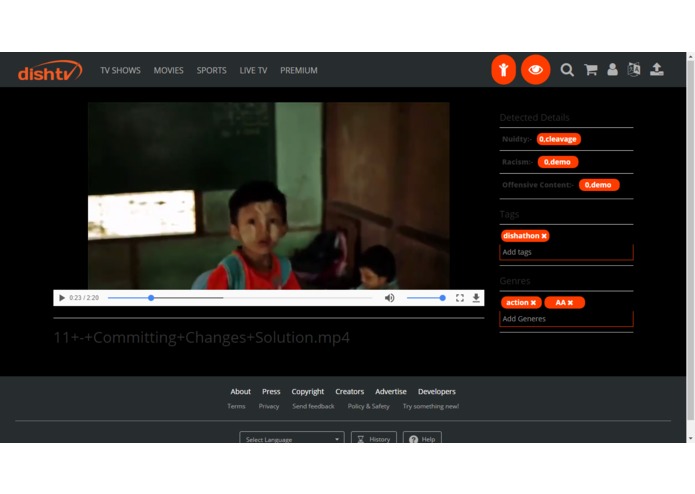Go to the SPORTS section

[x=211, y=70]
